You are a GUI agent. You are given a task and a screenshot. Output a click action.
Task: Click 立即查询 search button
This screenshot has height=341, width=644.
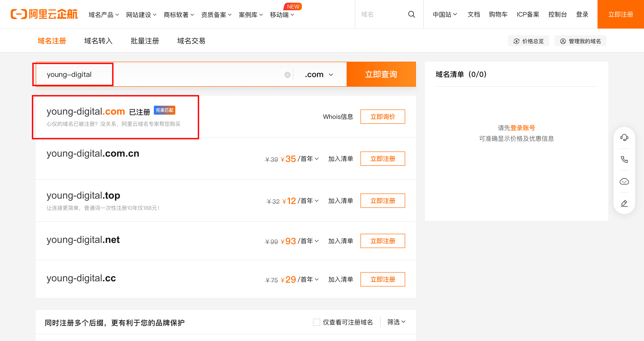[381, 74]
